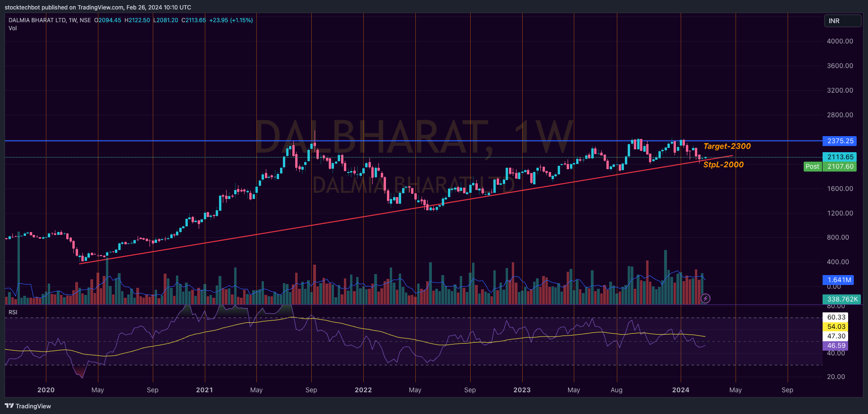The height and width of the screenshot is (414, 868).
Task: Click the 2113.65 current price label
Action: tap(840, 157)
